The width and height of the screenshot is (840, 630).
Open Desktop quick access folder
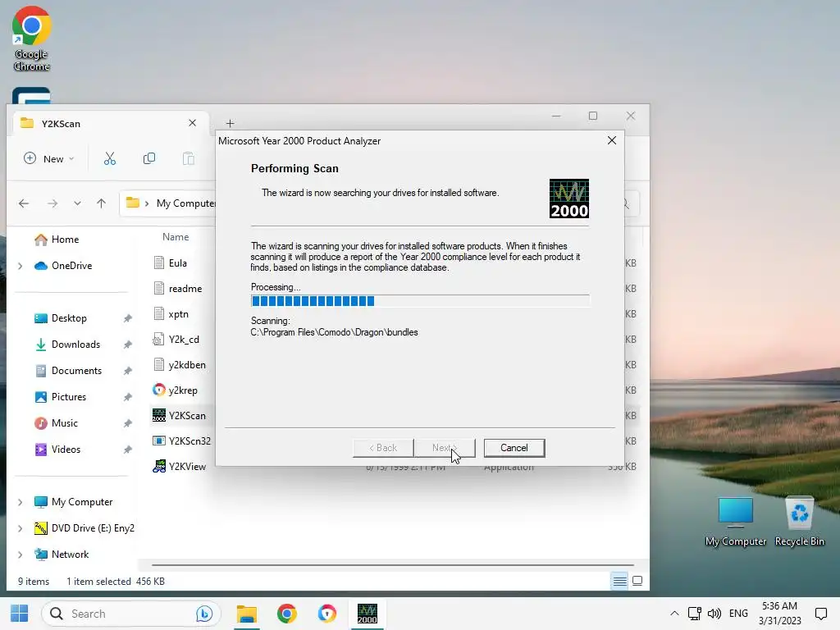pyautogui.click(x=69, y=318)
